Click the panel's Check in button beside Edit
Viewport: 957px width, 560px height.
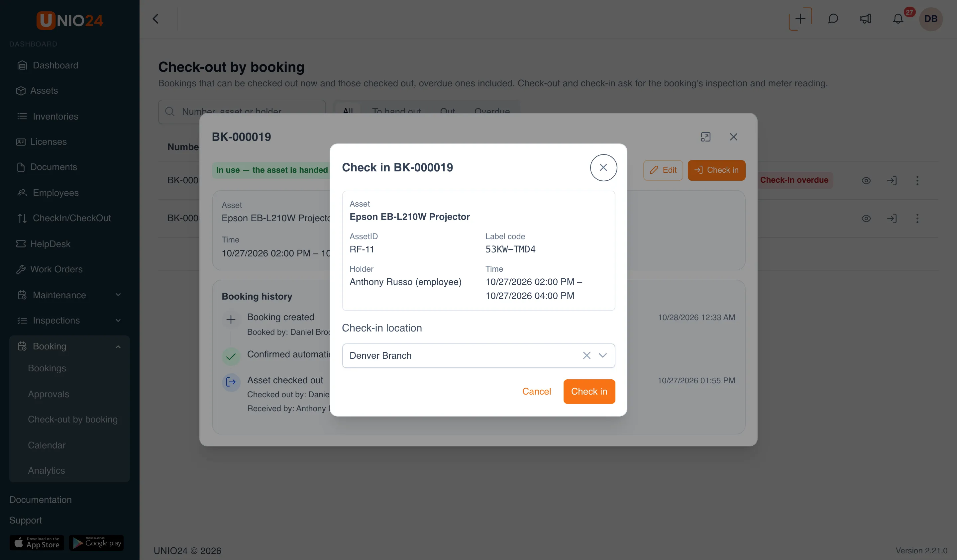click(716, 170)
